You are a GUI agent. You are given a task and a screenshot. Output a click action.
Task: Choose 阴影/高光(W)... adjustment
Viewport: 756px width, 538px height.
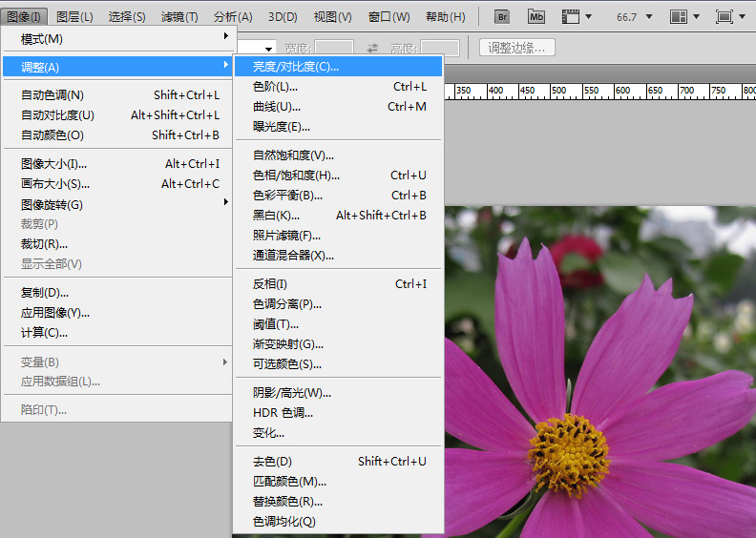[292, 393]
